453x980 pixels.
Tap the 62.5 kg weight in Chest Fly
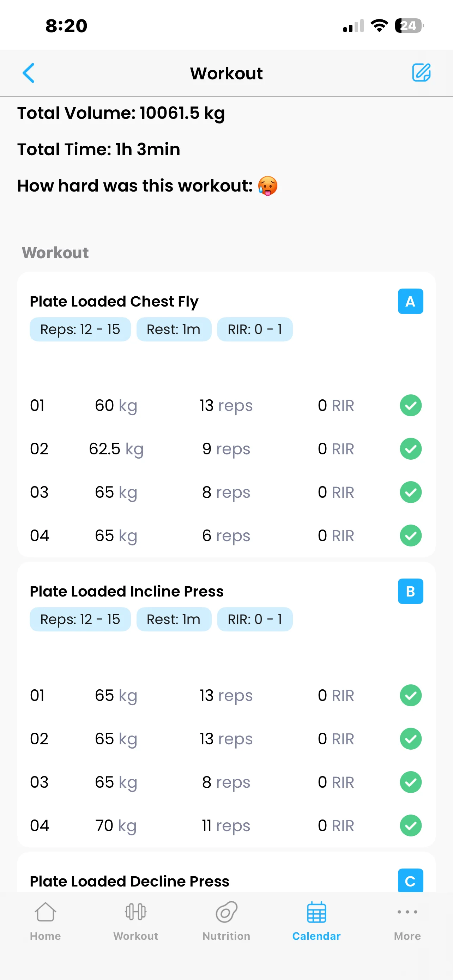pyautogui.click(x=116, y=449)
